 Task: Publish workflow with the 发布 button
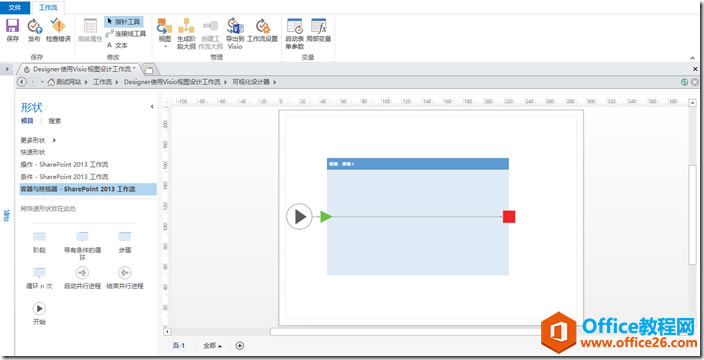point(34,30)
